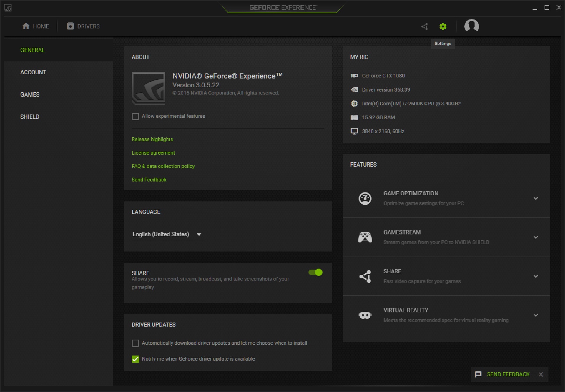The image size is (565, 392).
Task: Open FAQ & data collection policy link
Action: pos(163,166)
